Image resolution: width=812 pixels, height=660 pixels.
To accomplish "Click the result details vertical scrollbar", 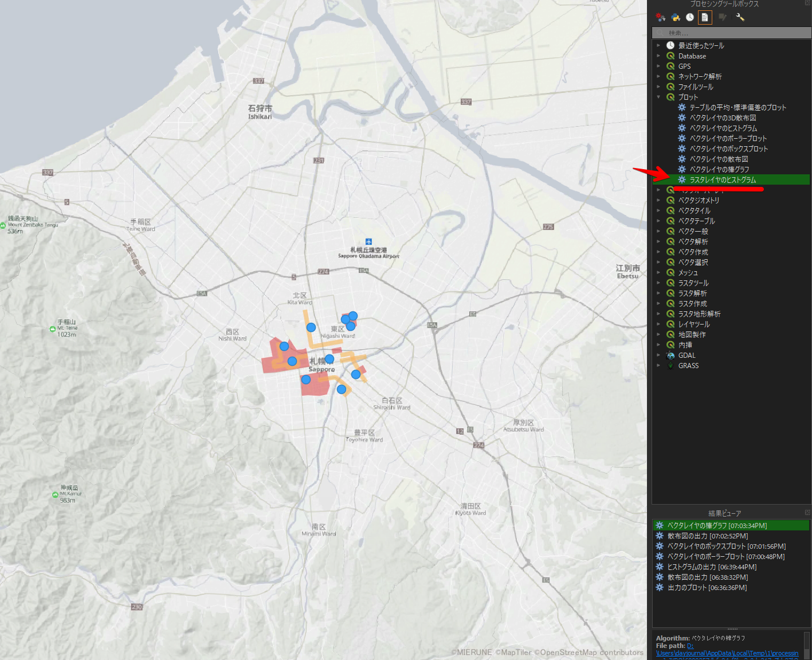I will (807, 645).
